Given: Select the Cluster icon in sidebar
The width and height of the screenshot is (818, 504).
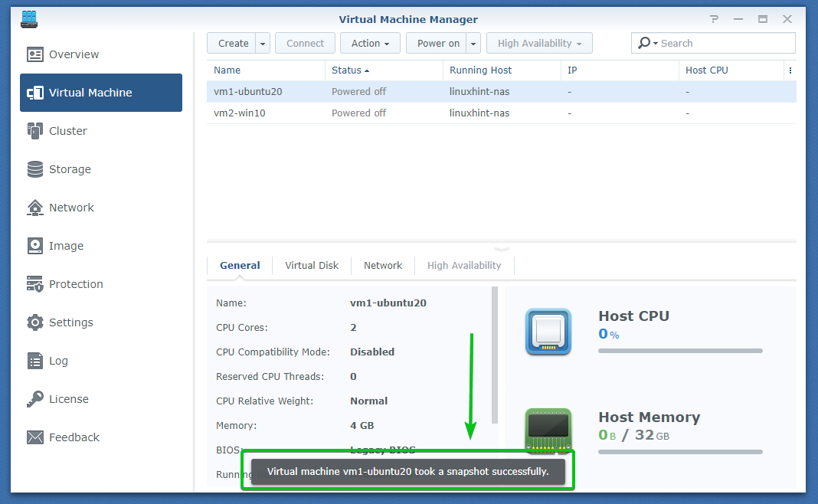Looking at the screenshot, I should [x=35, y=131].
